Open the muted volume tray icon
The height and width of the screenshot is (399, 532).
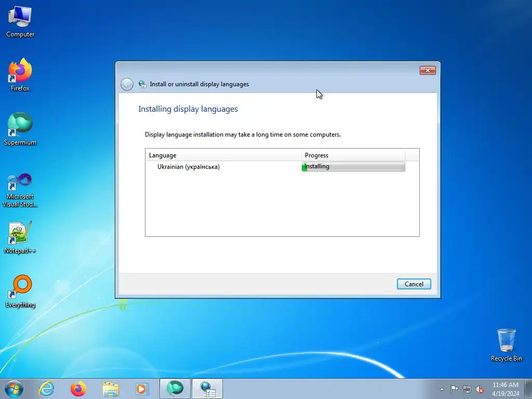480,389
